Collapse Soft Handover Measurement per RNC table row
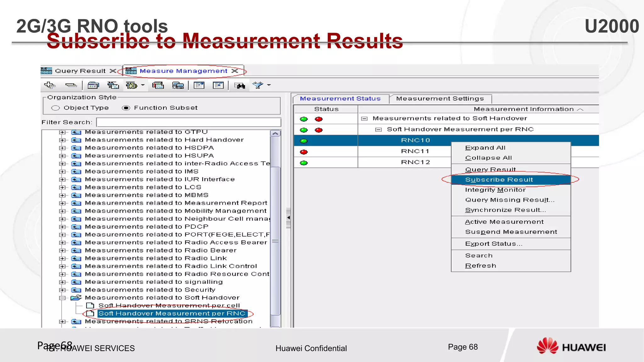The width and height of the screenshot is (644, 362). click(x=379, y=130)
